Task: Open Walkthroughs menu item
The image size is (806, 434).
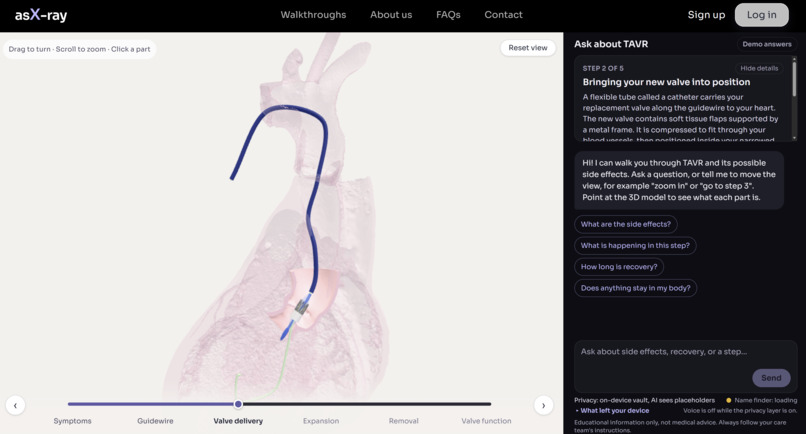Action: pyautogui.click(x=313, y=15)
